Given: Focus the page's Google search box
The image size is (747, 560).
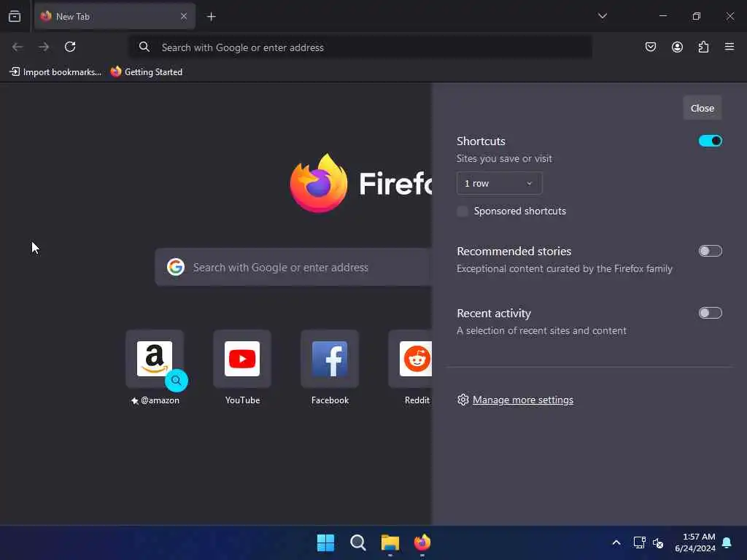Looking at the screenshot, I should coord(293,267).
